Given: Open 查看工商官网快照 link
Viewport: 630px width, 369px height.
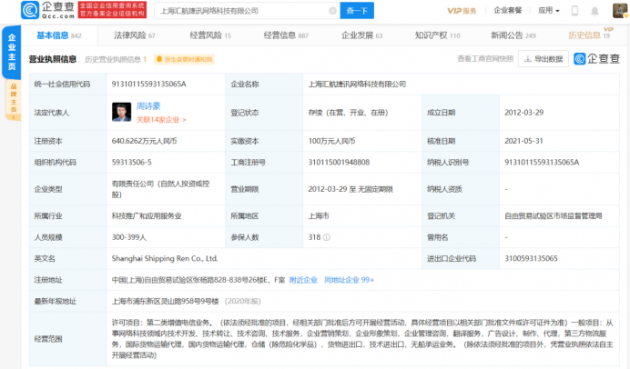Looking at the screenshot, I should point(485,59).
